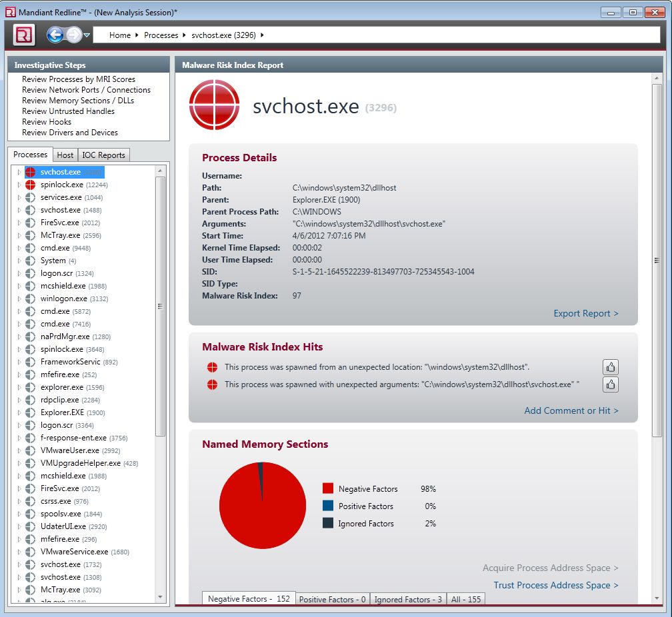The height and width of the screenshot is (617, 672).
Task: Click the MRI icon beside System (4)
Action: click(x=31, y=261)
